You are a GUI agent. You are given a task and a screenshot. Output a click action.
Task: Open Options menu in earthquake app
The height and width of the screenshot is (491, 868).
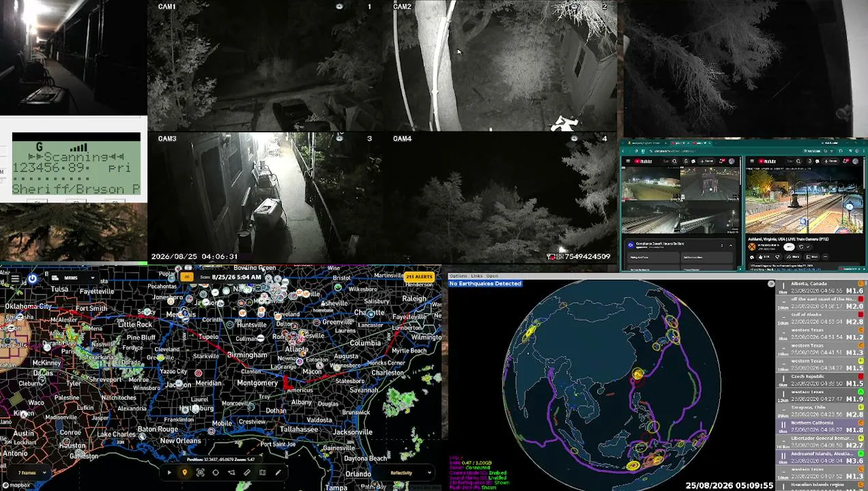[x=458, y=276]
